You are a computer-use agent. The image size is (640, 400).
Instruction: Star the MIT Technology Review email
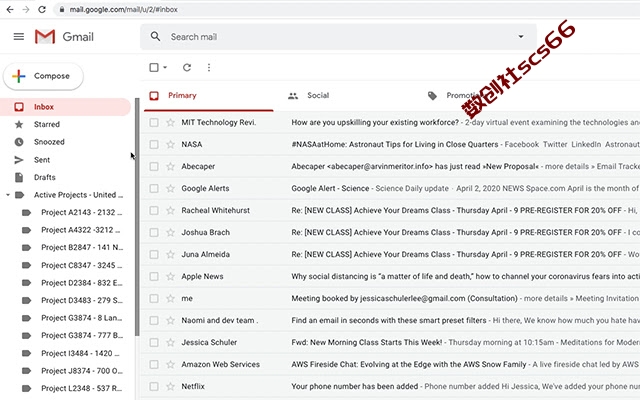click(171, 122)
